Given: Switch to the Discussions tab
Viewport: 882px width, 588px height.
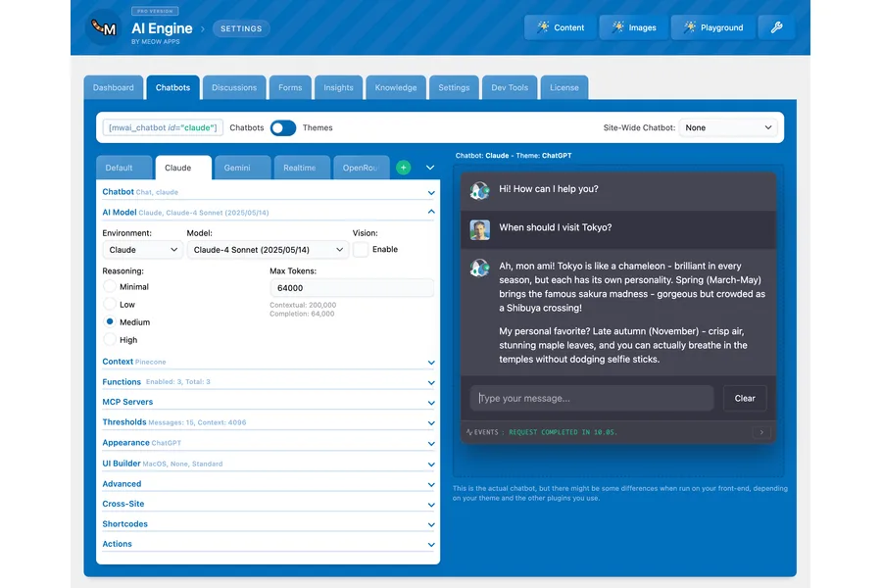Looking at the screenshot, I should pyautogui.click(x=234, y=88).
